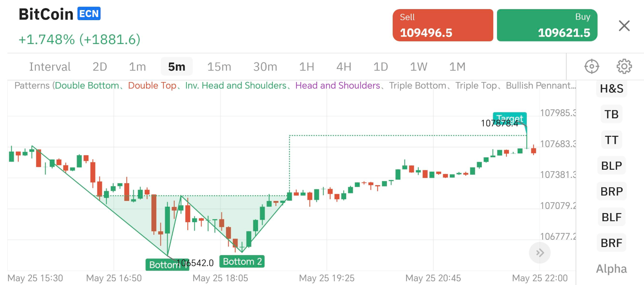Open the Alpha section
Viewport: 644px width, 285px height.
[611, 269]
